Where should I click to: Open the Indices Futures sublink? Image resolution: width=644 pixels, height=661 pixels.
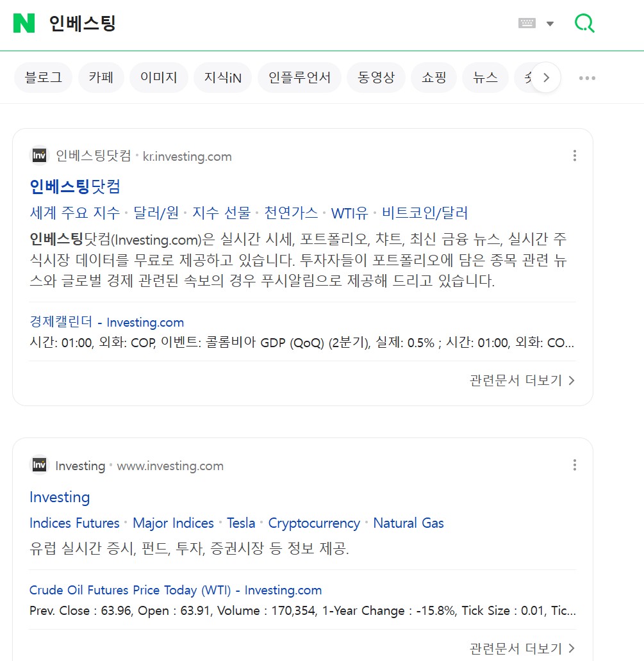(x=74, y=523)
